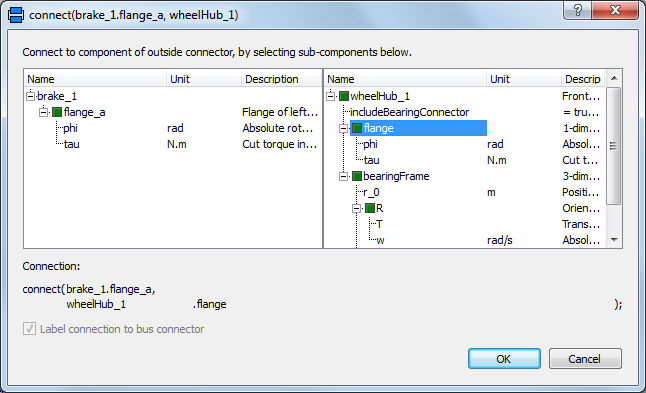
Task: Collapse the flange_a node expander
Action: point(43,112)
